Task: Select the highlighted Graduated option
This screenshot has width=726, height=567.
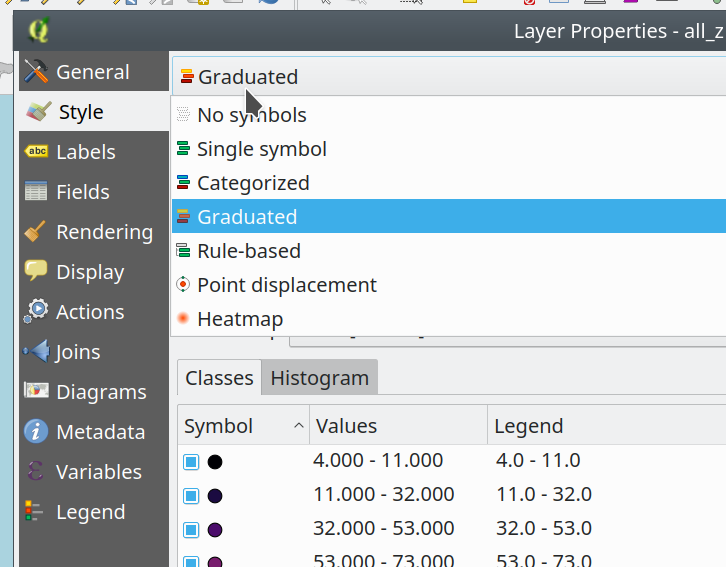Action: (x=449, y=217)
